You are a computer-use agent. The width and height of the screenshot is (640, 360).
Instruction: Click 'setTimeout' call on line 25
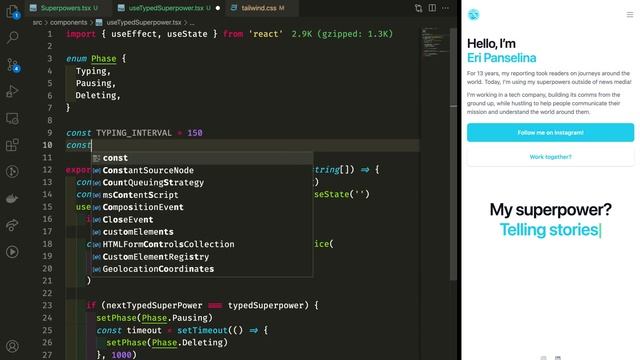[x=202, y=330]
